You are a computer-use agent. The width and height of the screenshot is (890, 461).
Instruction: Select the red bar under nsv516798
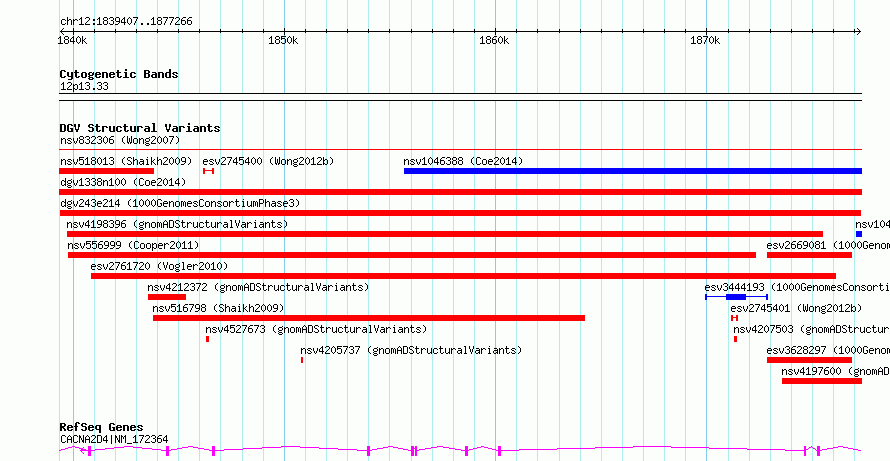(368, 318)
